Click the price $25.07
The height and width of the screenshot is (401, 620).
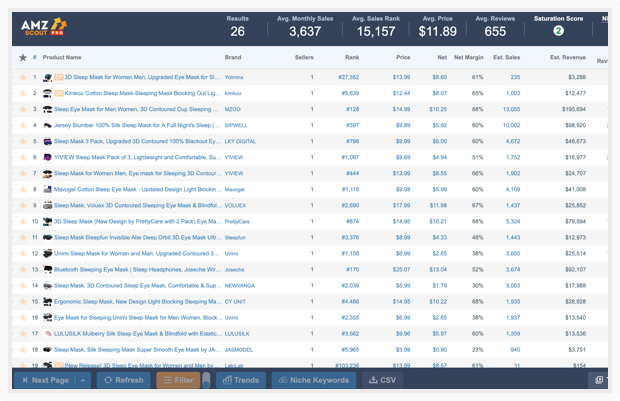401,270
